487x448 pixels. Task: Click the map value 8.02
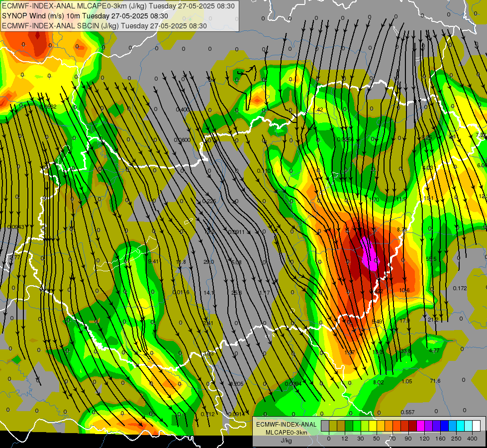(378, 382)
